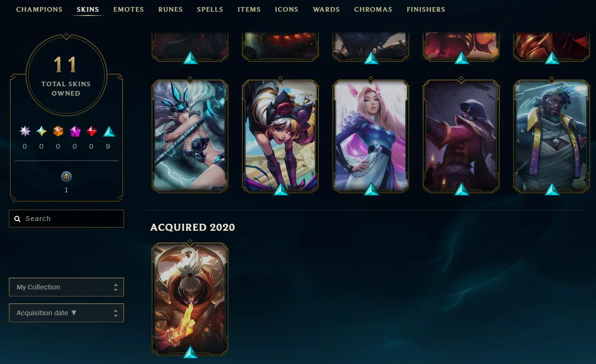Select the Finishers tab
This screenshot has height=364, width=596.
[426, 9]
